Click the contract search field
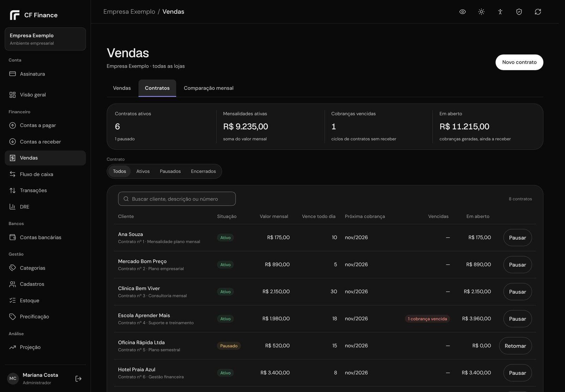This screenshot has height=392, width=565. [177, 199]
